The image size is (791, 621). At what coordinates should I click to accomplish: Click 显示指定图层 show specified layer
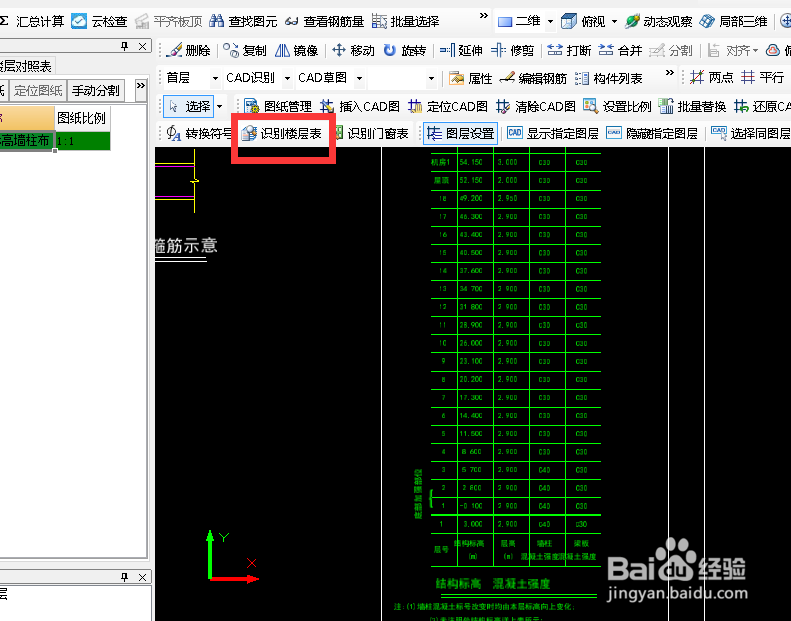click(x=553, y=134)
